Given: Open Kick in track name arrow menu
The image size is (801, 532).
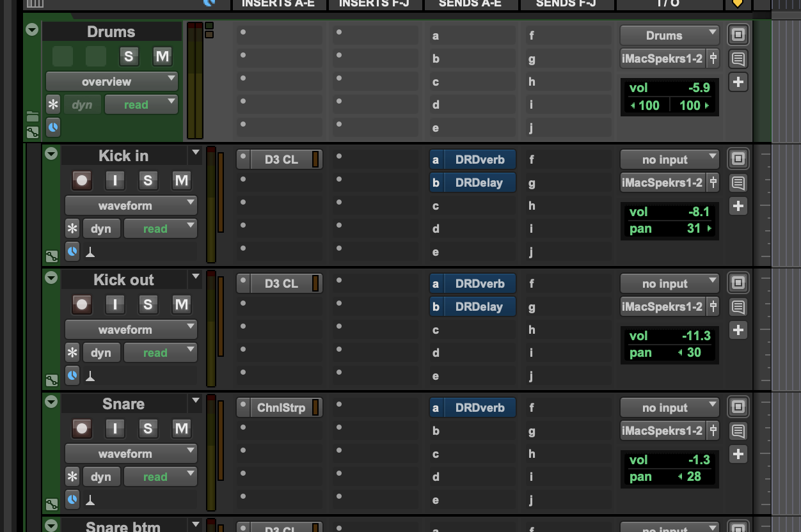Looking at the screenshot, I should pos(196,153).
